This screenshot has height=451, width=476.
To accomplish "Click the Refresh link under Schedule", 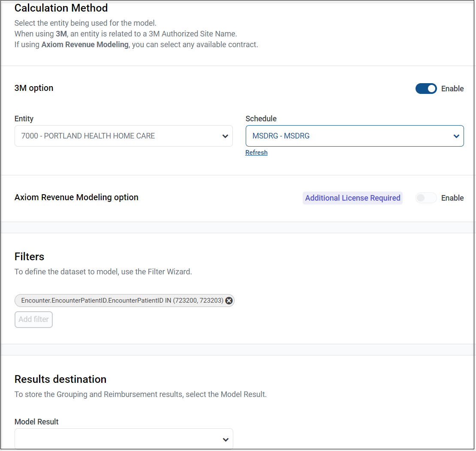I will (256, 153).
